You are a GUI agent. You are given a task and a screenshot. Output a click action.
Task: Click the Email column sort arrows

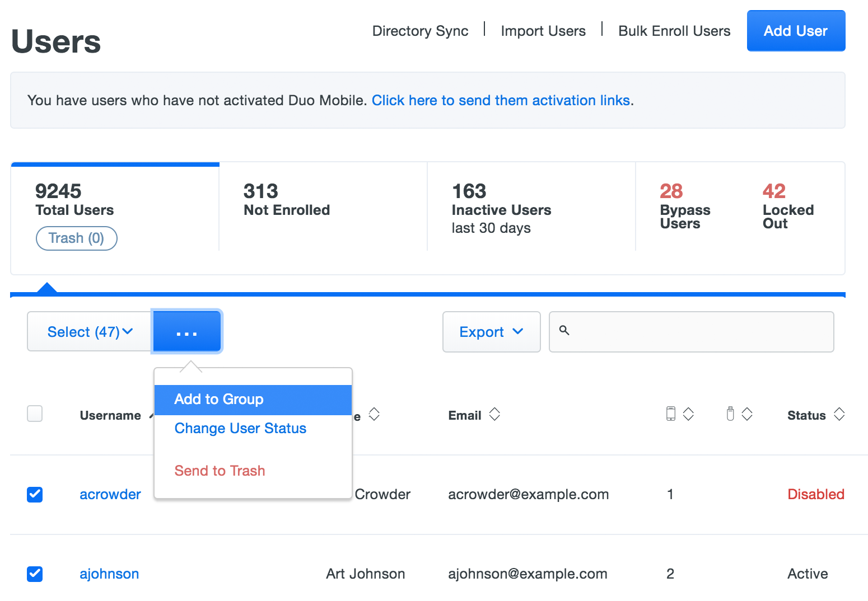494,415
